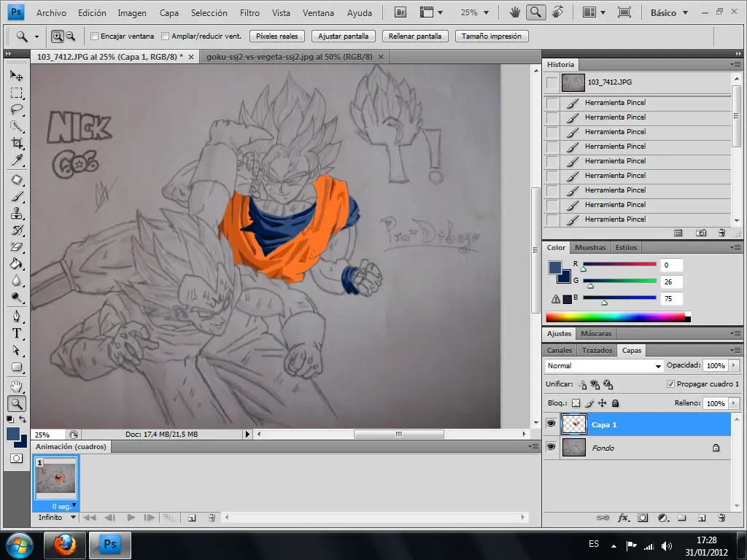Enable Ampliar/reducir vent. checkbox
The image size is (747, 560).
[x=166, y=36]
